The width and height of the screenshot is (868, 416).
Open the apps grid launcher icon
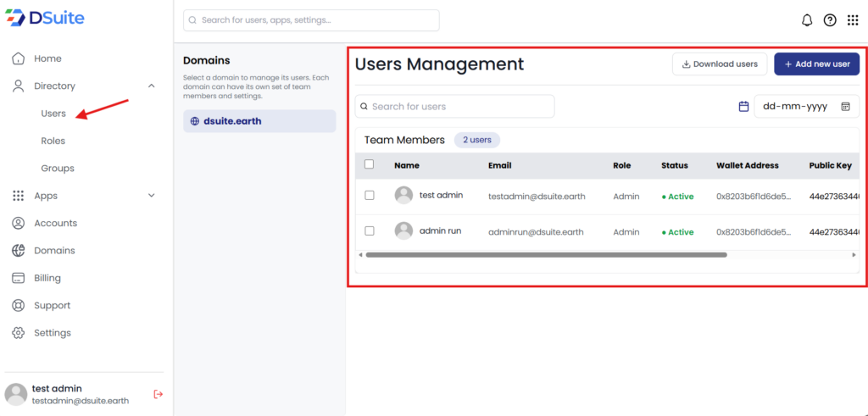(853, 20)
